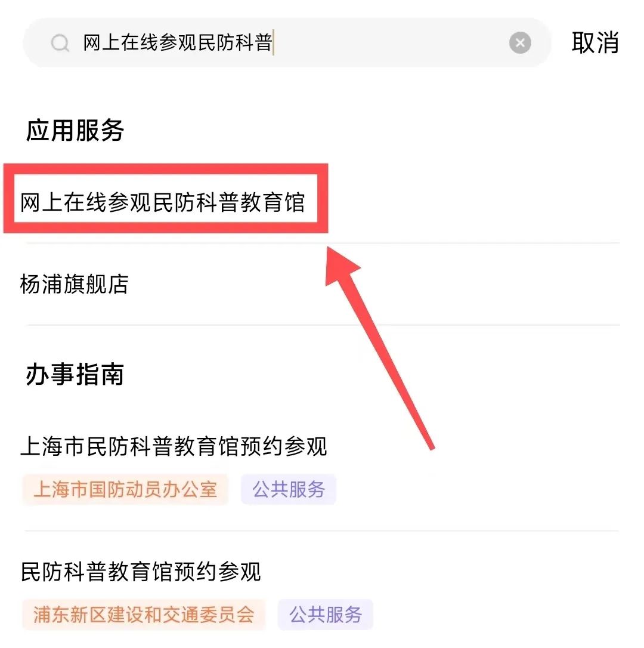The height and width of the screenshot is (648, 644).
Task: Tap the 浦东新区建设和交通委员会 tag
Action: [144, 615]
